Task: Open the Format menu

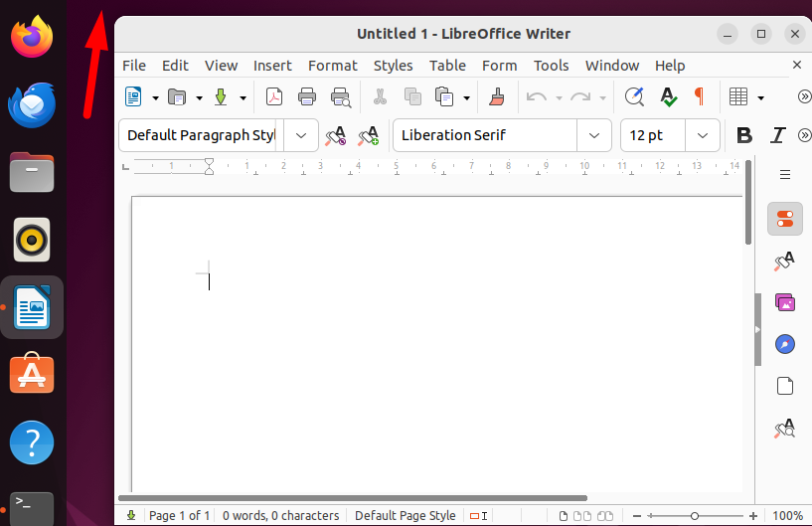Action: click(333, 66)
